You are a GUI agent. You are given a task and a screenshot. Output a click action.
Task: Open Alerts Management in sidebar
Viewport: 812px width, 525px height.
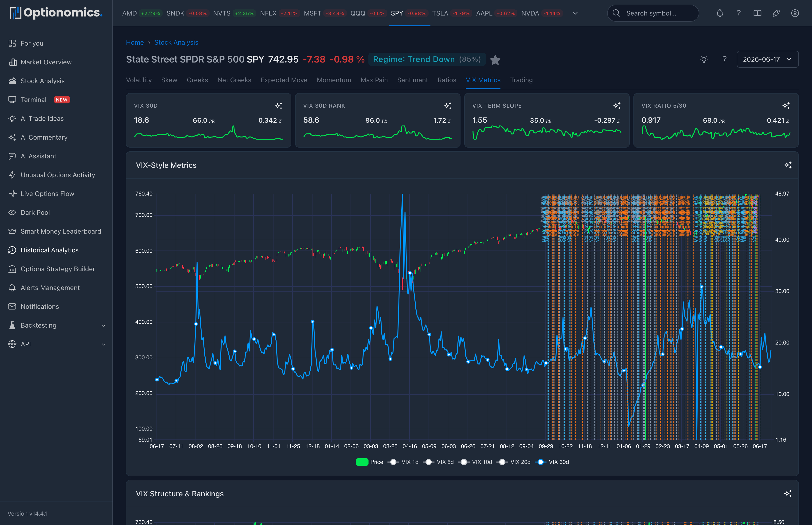coord(56,288)
